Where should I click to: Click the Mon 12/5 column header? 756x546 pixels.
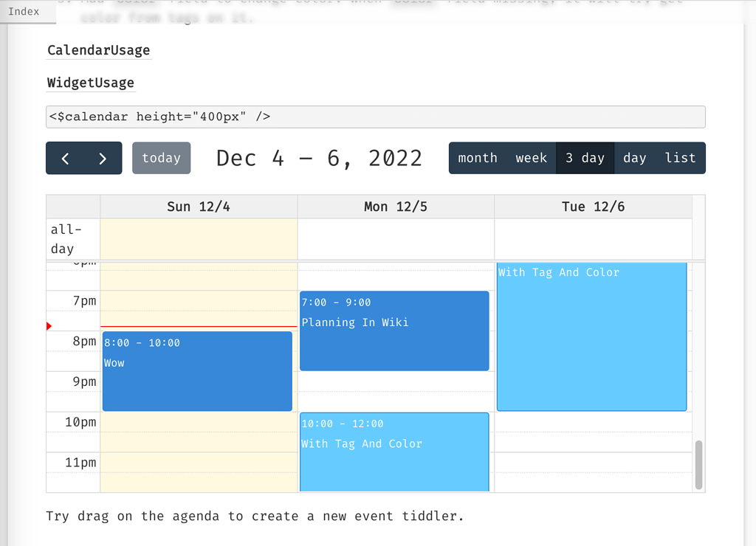[x=395, y=207]
